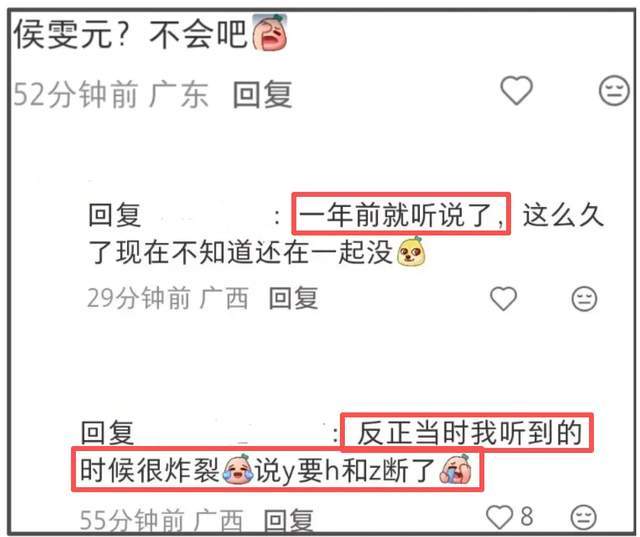This screenshot has height=537, width=640.
Task: Tap the dislike face on the 广东 comment
Action: 614,90
